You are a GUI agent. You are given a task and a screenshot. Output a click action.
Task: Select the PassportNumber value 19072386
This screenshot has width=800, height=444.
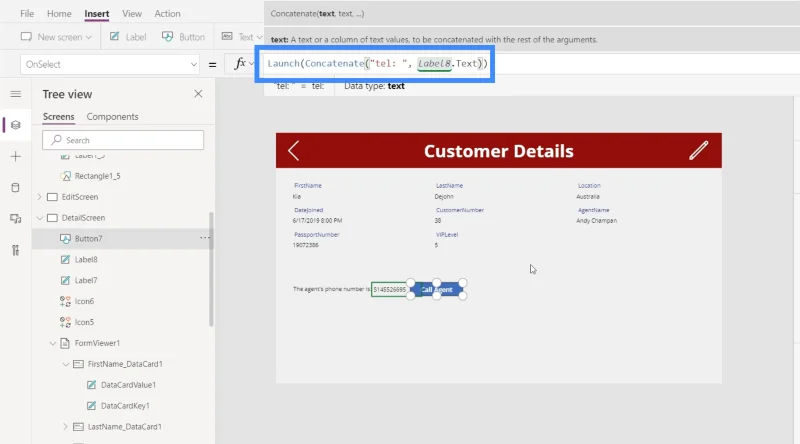click(x=306, y=245)
